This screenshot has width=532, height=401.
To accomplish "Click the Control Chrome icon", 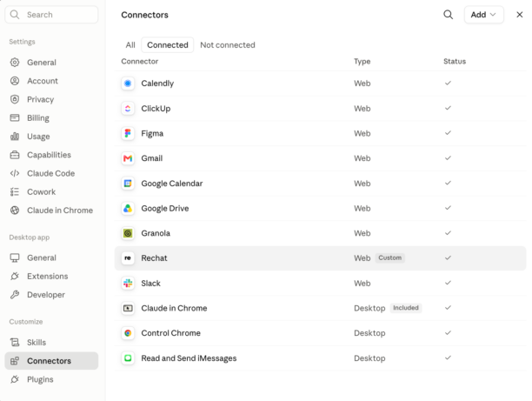I will [x=128, y=333].
